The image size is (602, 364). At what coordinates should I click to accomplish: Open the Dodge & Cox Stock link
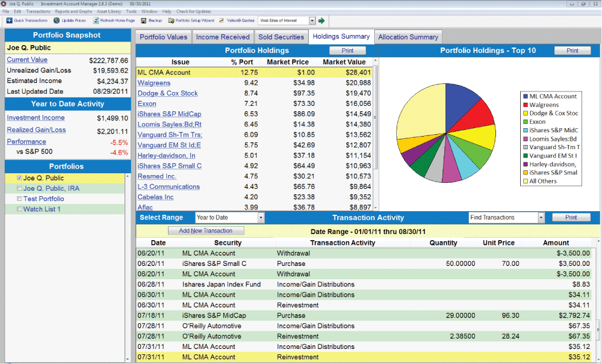168,93
